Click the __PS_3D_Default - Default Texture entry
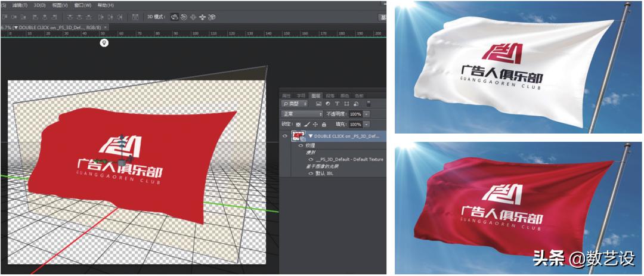The width and height of the screenshot is (644, 276). pyautogui.click(x=349, y=159)
